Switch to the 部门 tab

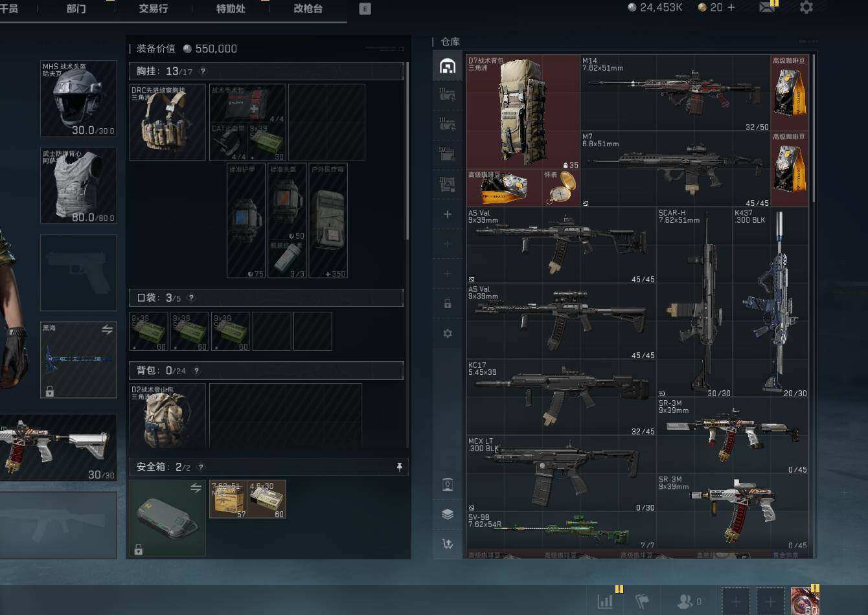pyautogui.click(x=76, y=8)
